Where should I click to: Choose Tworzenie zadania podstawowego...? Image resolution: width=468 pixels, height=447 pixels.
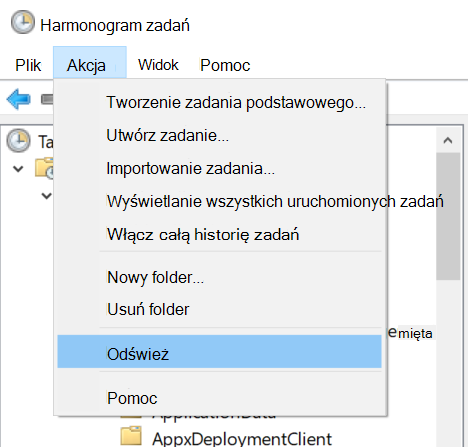(x=219, y=102)
